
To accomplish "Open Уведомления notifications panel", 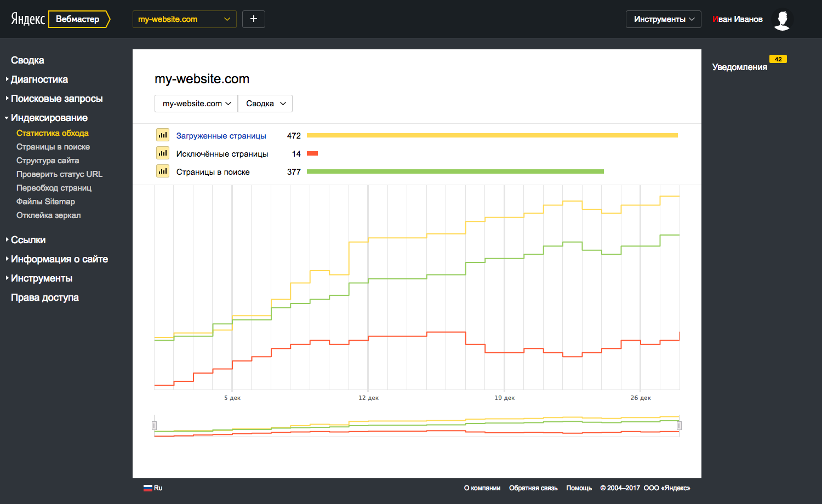I will 739,67.
